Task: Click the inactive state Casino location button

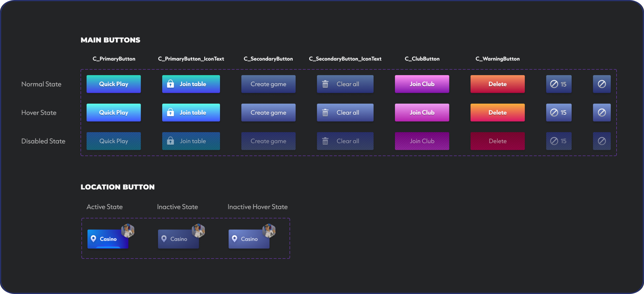Action: [x=178, y=239]
